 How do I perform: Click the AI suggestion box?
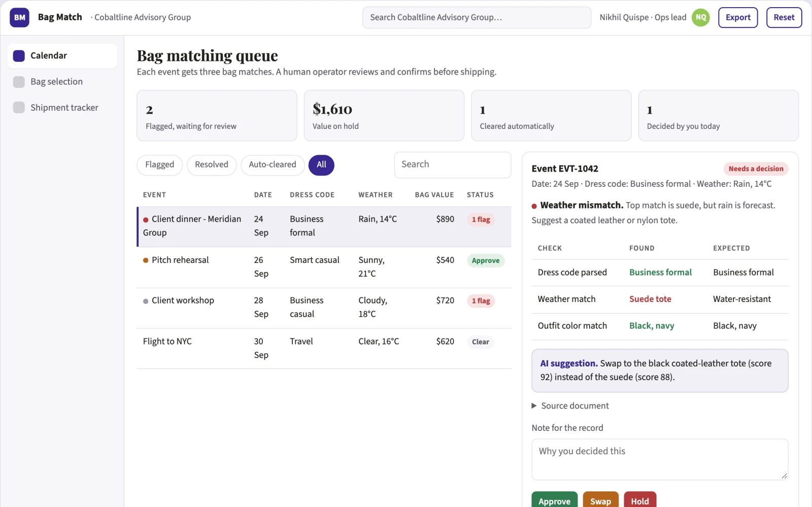tap(660, 370)
